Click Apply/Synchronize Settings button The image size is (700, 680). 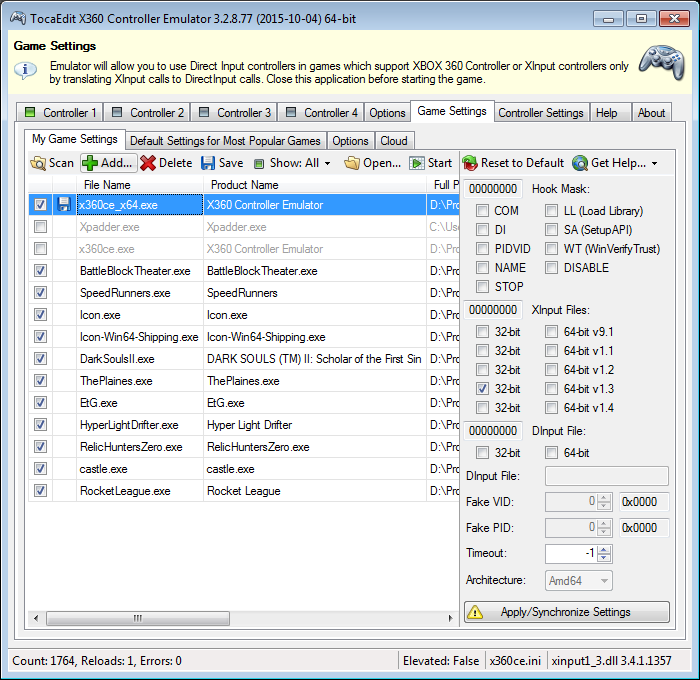(x=567, y=612)
